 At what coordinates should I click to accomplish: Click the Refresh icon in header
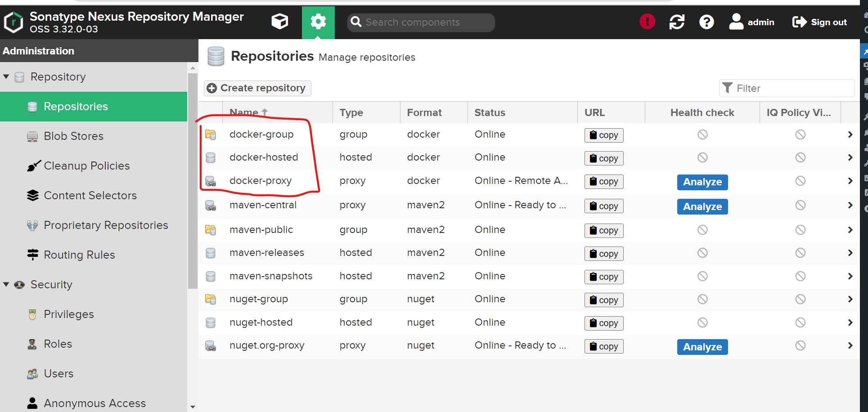point(676,22)
